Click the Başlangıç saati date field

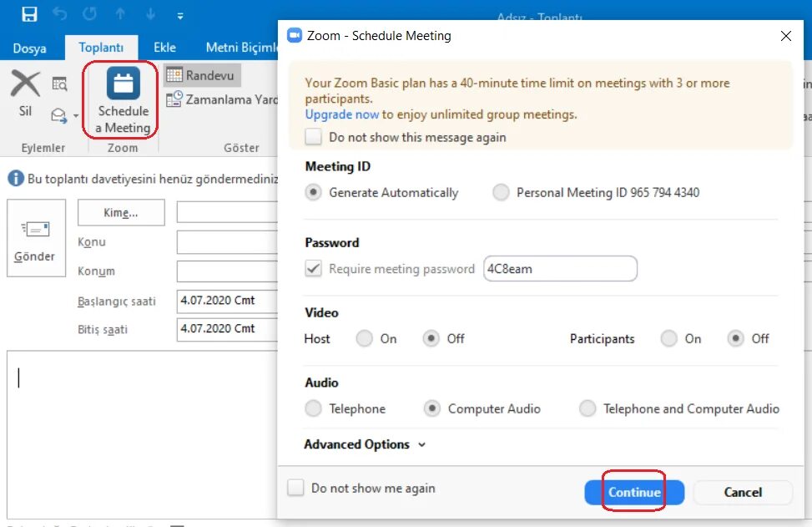(x=227, y=301)
